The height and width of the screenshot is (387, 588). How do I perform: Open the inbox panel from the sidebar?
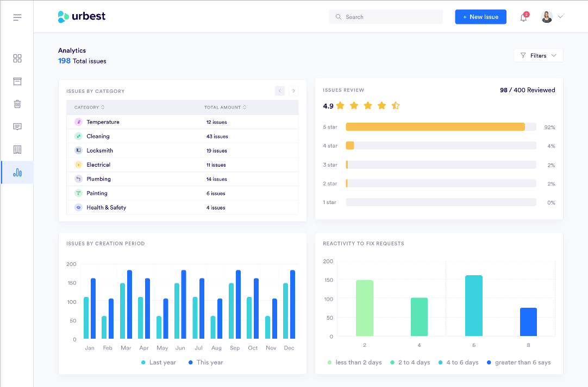pos(17,81)
